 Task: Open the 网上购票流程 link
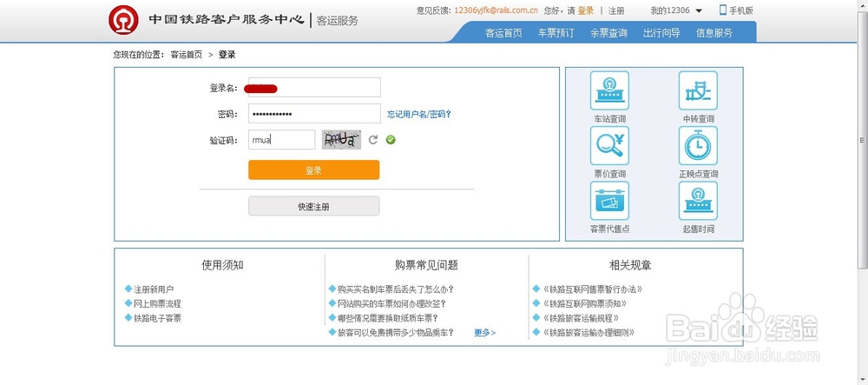(x=157, y=303)
